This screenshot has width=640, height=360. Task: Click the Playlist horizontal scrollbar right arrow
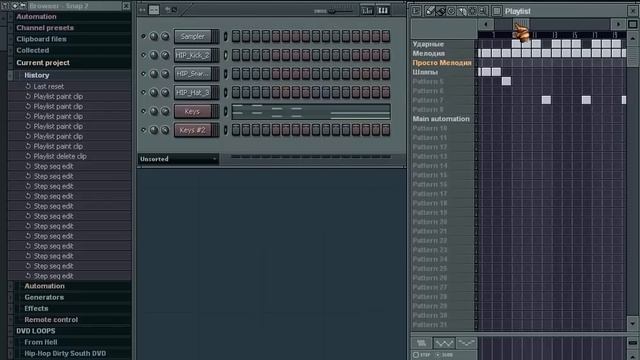[x=618, y=24]
